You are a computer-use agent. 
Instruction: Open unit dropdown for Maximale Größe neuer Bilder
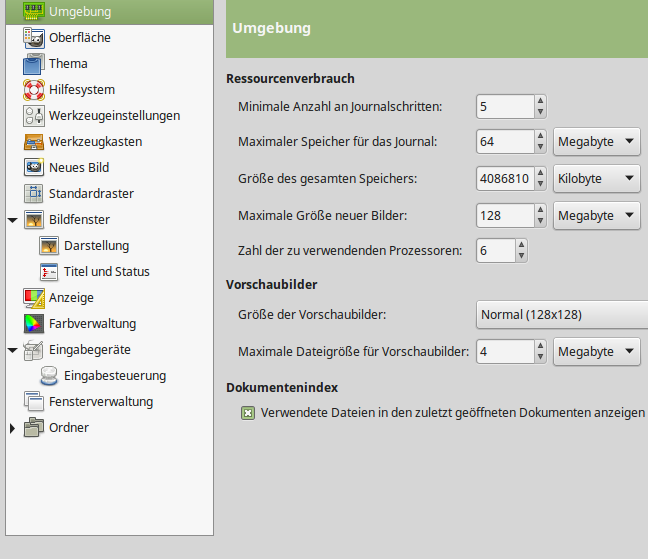[x=597, y=215]
